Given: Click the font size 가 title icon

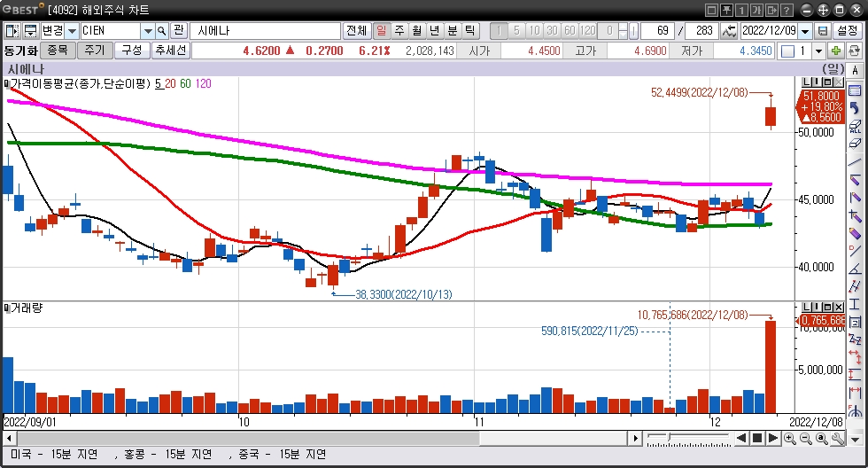Looking at the screenshot, I should 756,10.
